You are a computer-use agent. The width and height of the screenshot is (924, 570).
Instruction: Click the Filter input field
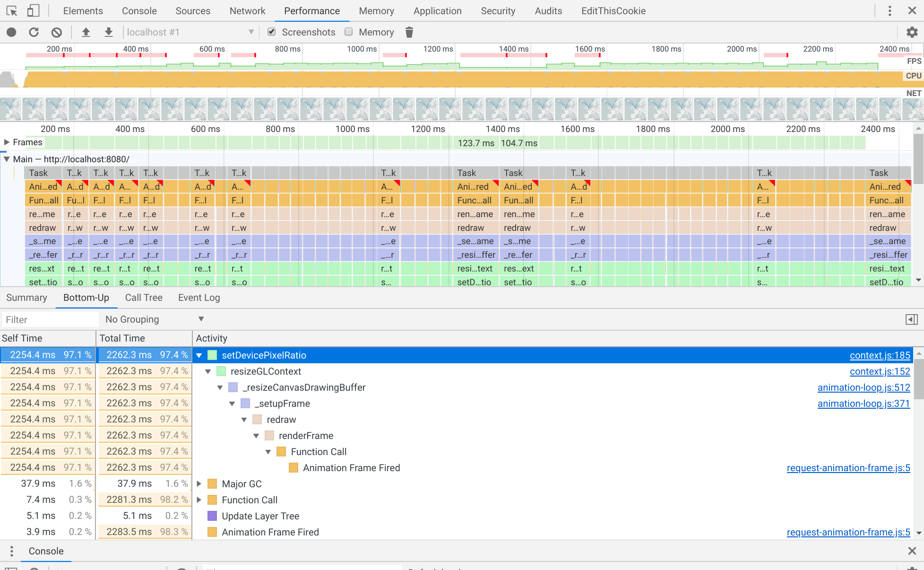click(50, 320)
